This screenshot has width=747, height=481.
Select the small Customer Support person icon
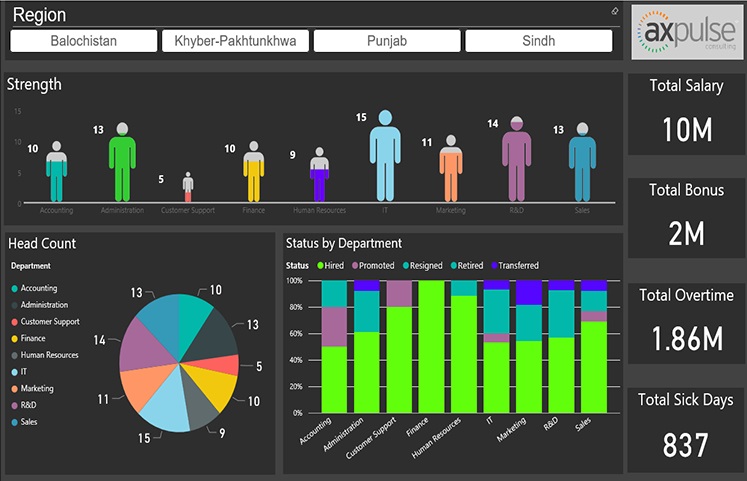tap(188, 187)
